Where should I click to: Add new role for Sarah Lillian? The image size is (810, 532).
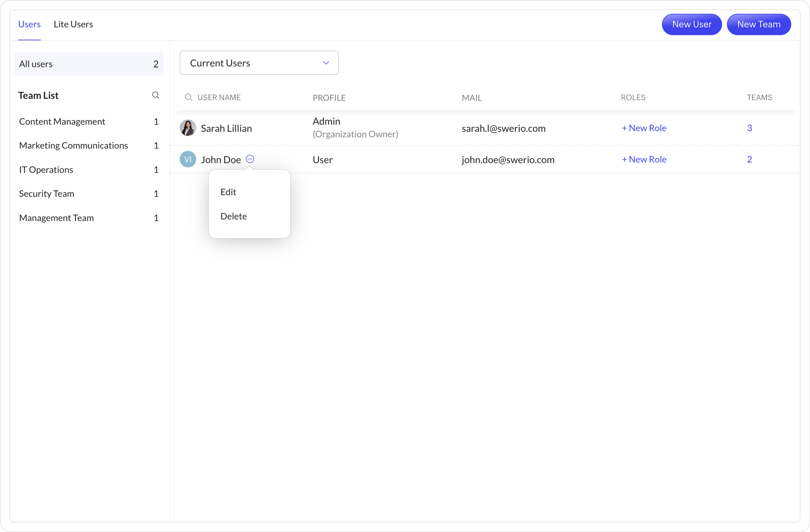click(644, 128)
